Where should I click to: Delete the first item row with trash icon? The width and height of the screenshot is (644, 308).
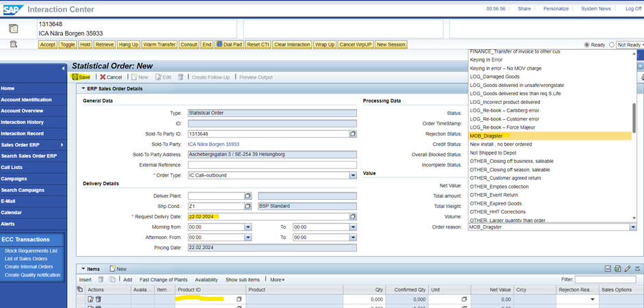point(98,300)
